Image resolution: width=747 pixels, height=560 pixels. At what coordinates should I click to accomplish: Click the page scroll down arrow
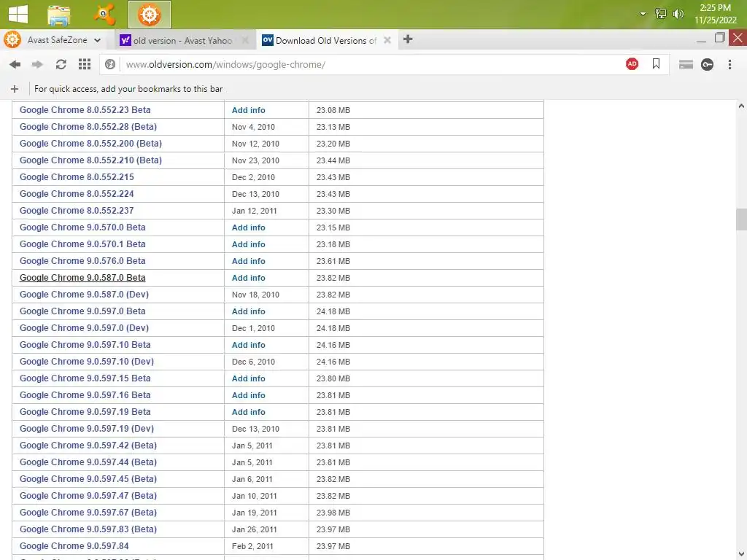(x=741, y=555)
